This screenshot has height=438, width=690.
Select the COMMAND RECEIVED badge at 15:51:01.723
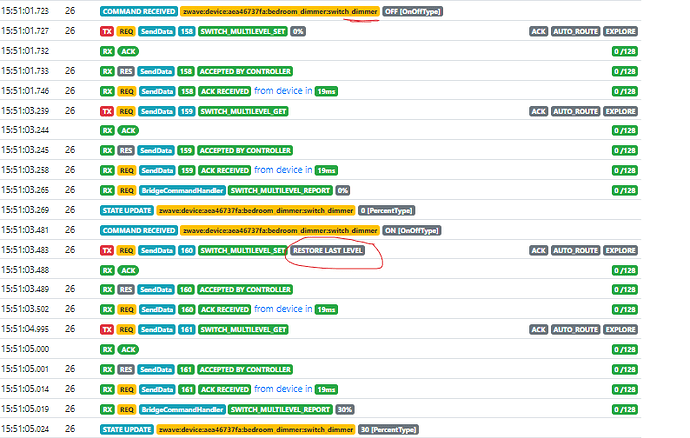tap(139, 11)
